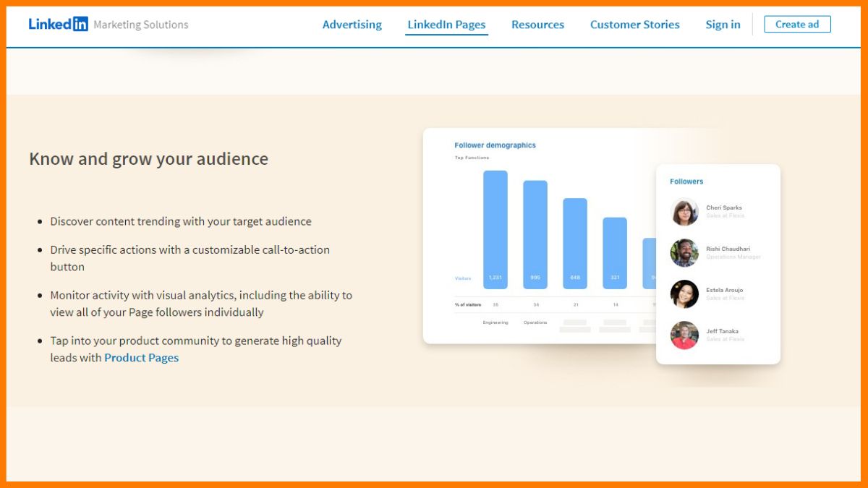Click Rishi Chaudhari's profile photo
The image size is (868, 488).
click(684, 253)
